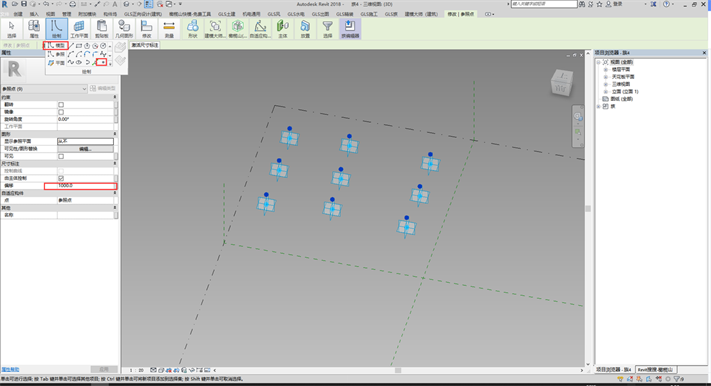711x386 pixels.
Task: Switch to the Revit browser bottom tab
Action: tap(656, 370)
